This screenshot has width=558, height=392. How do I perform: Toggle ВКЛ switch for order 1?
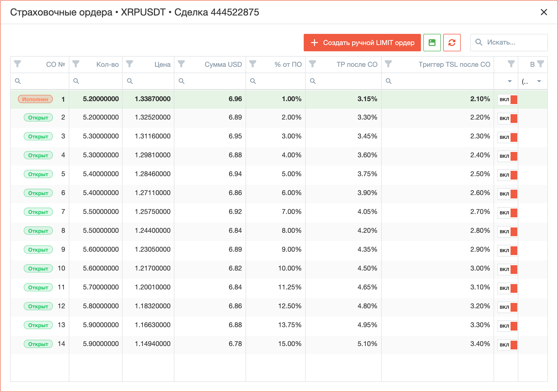tap(507, 100)
